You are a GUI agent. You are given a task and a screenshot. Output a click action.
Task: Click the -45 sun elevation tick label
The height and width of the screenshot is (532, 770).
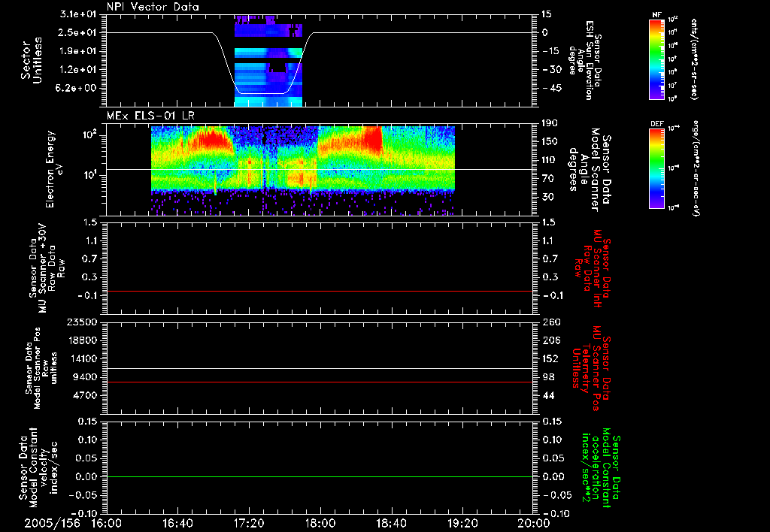552,88
